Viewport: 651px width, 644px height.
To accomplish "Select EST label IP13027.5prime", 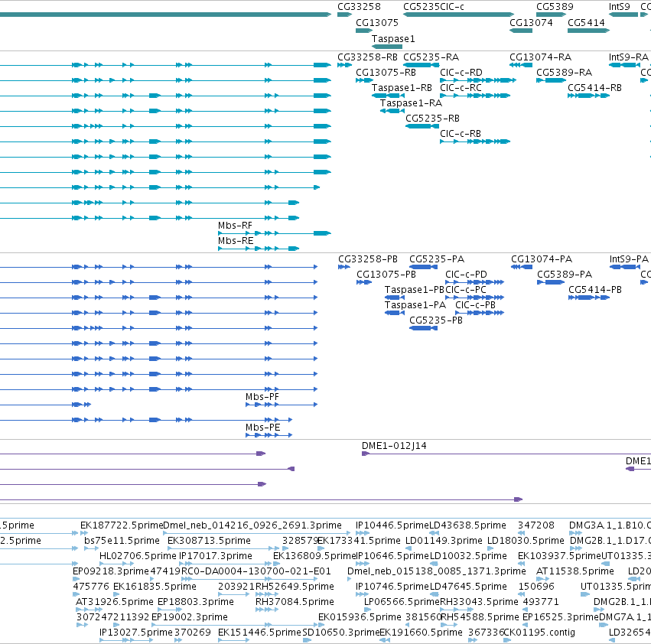I will coord(136,633).
